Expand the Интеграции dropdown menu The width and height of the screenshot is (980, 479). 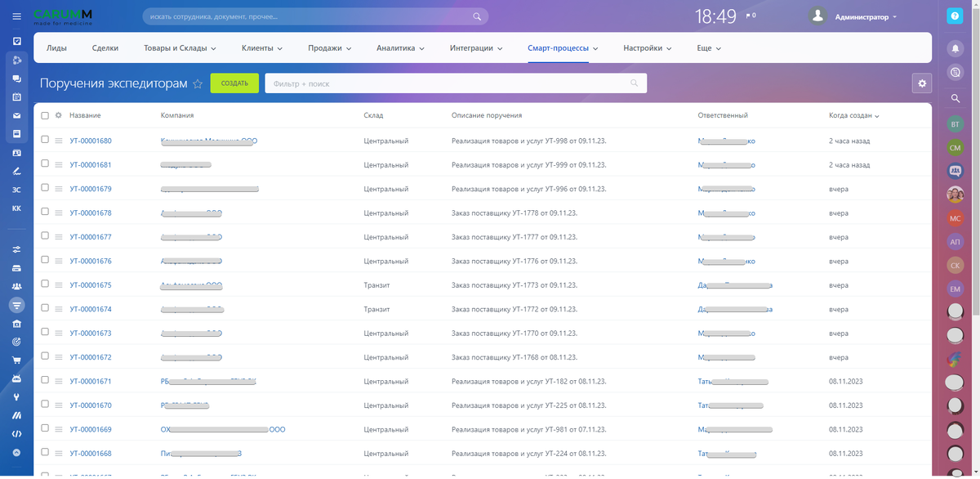(476, 48)
